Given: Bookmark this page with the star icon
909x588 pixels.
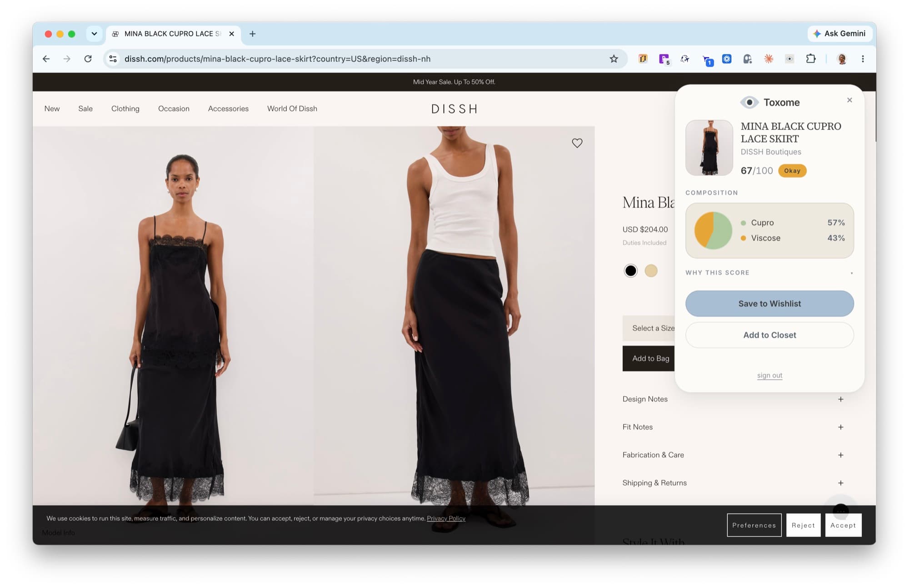Looking at the screenshot, I should coord(614,59).
